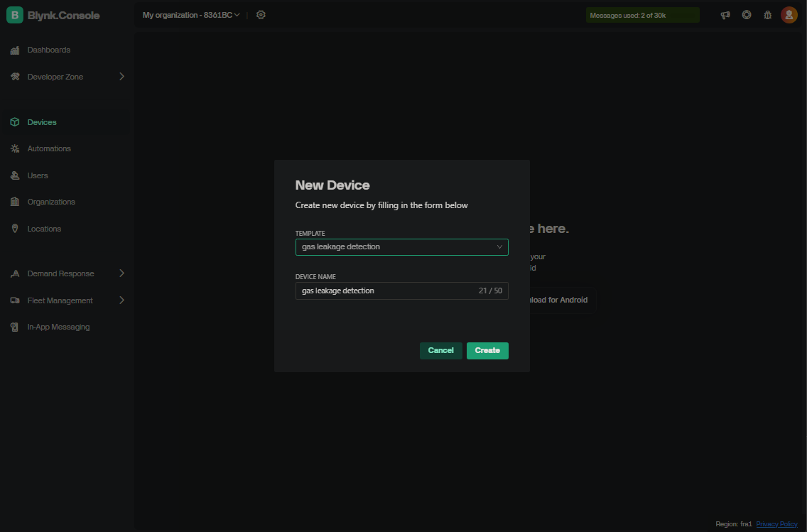Open the Users section
807x532 pixels.
[x=38, y=175]
